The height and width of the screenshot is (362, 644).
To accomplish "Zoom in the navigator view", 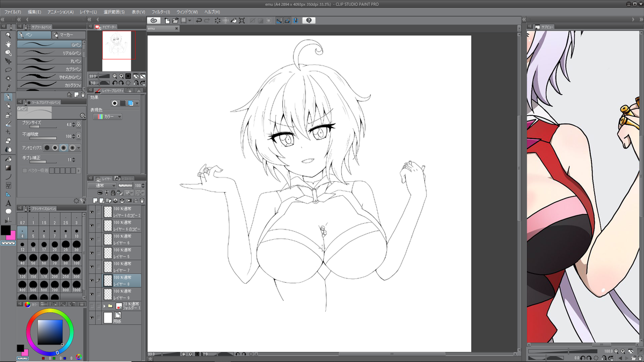I will (121, 76).
